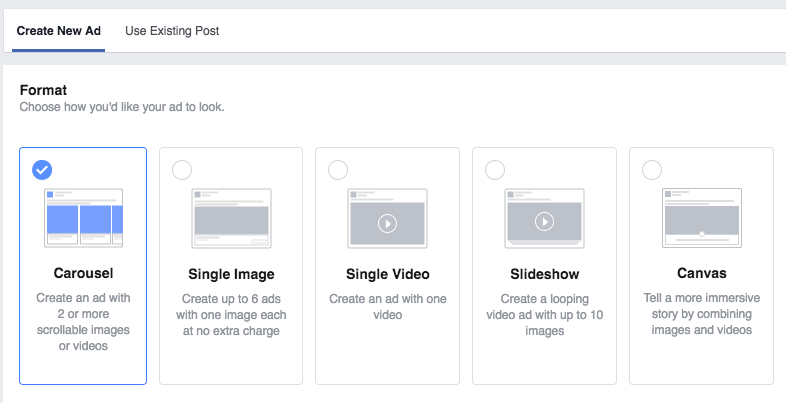786x403 pixels.
Task: Click the 'Create an ad with one video' text
Action: coord(387,307)
